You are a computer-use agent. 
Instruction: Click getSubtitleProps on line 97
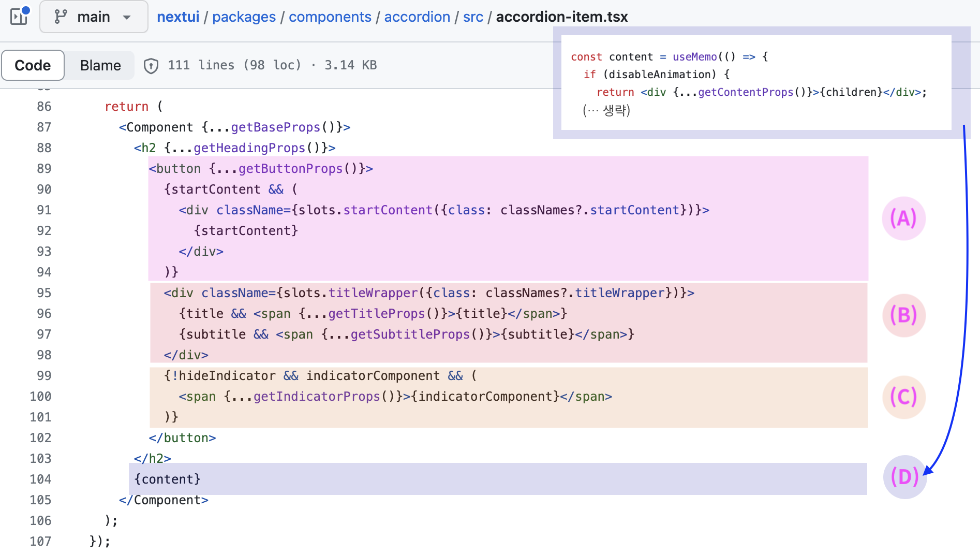click(410, 334)
